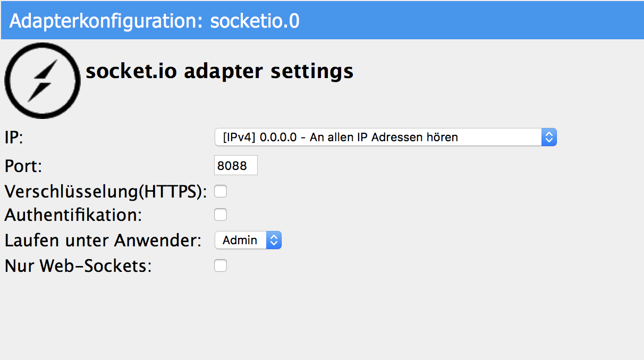The width and height of the screenshot is (644, 360).
Task: Click the 'Verschlüsselung(HTTPS):' label
Action: (x=106, y=192)
